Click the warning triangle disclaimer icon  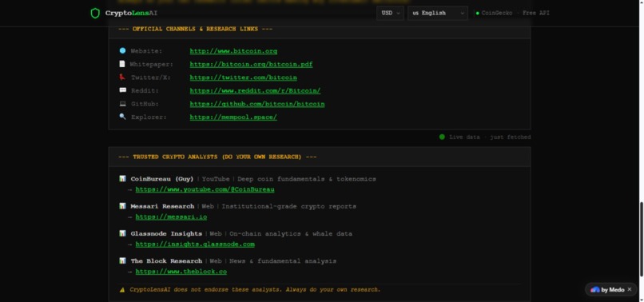point(122,290)
